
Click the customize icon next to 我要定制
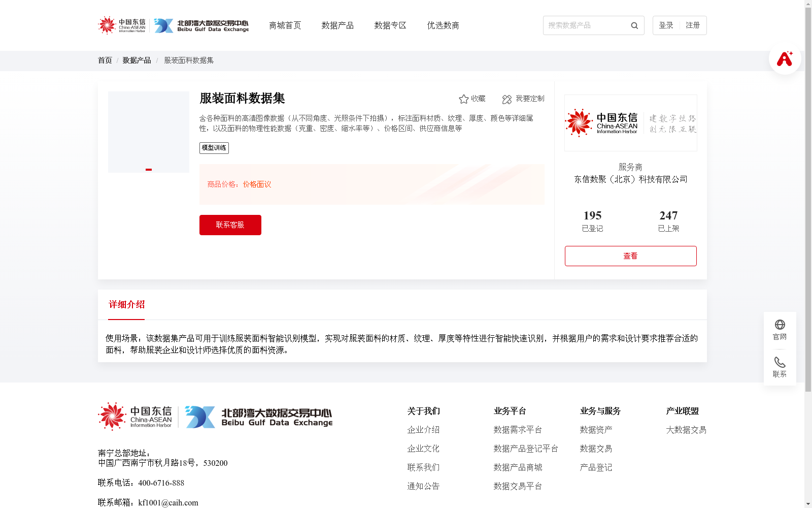[x=506, y=99]
